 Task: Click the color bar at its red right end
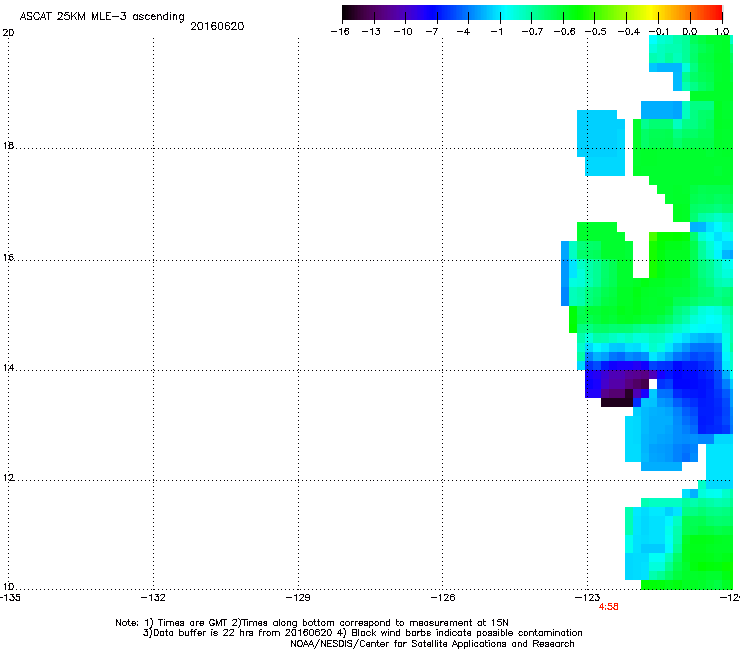[x=716, y=13]
